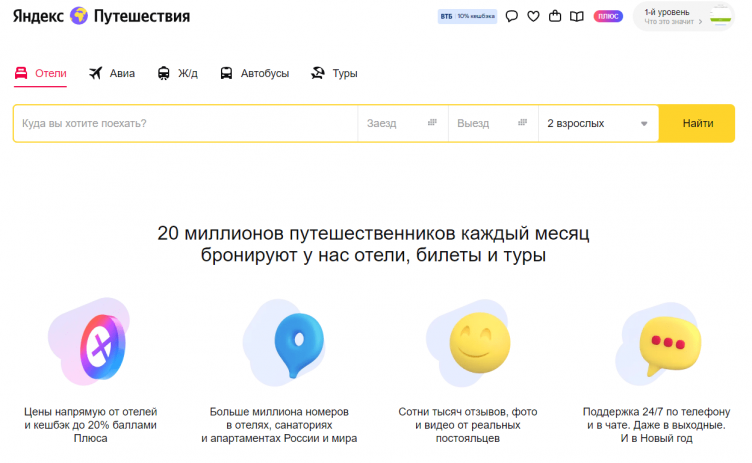Open favorites via the heart icon
The width and height of the screenshot is (752, 463).
point(533,16)
